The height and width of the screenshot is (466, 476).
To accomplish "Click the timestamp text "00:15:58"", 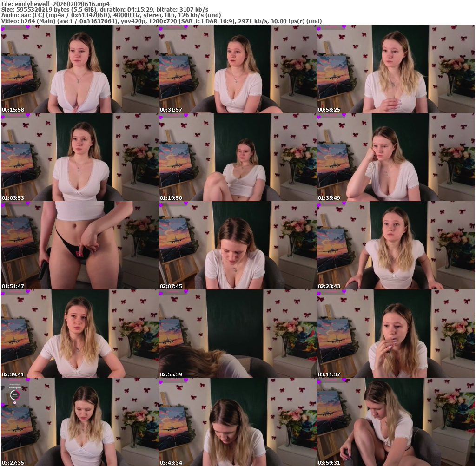I will click(x=13, y=110).
